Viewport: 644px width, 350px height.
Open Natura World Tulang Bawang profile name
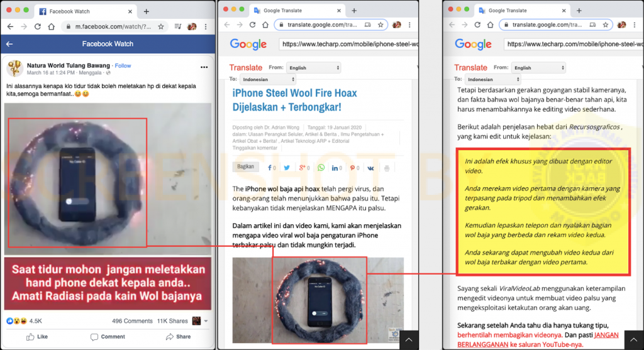[x=68, y=65]
